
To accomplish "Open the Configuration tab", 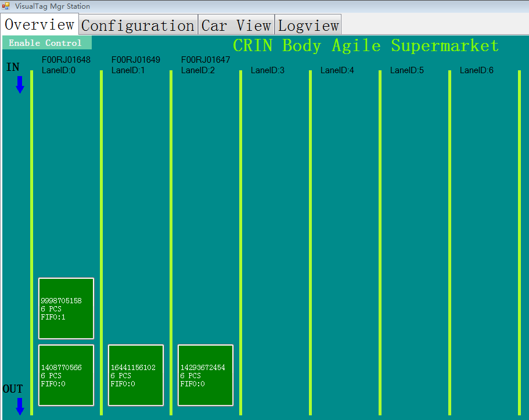I will pos(138,26).
